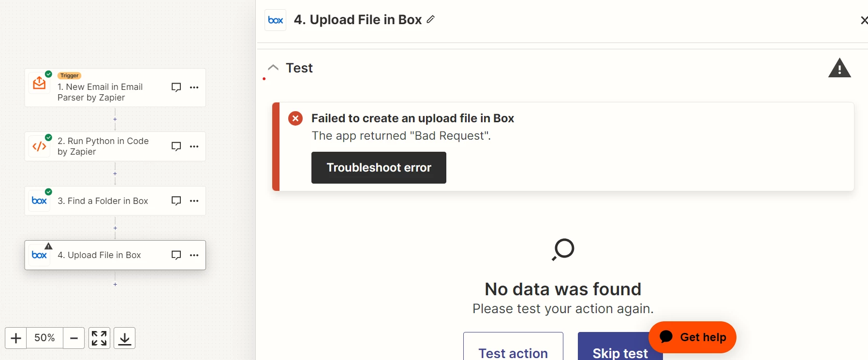The width and height of the screenshot is (868, 360).
Task: Zoom out the editor canvas
Action: coord(74,338)
